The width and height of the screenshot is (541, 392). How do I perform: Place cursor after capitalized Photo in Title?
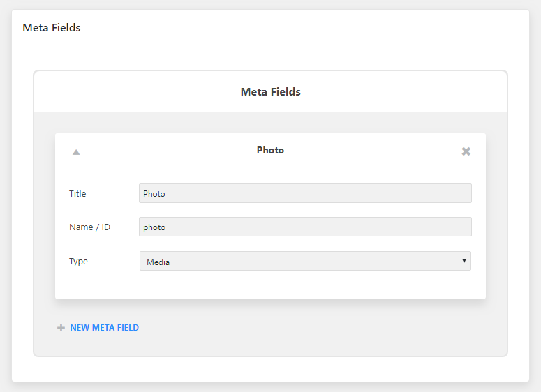coord(166,193)
